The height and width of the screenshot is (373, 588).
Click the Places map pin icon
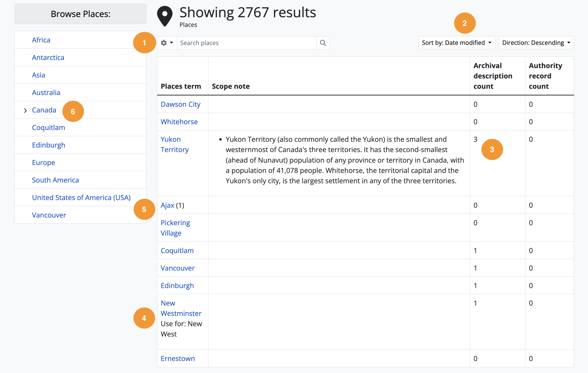[165, 16]
